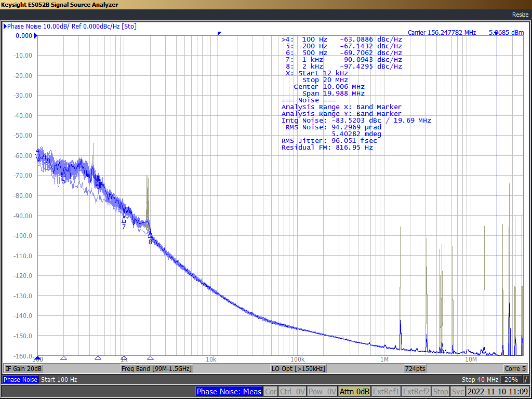The height and width of the screenshot is (399, 532).
Task: Click the band marker flag atop the 12 kHz line
Action: pyautogui.click(x=219, y=34)
